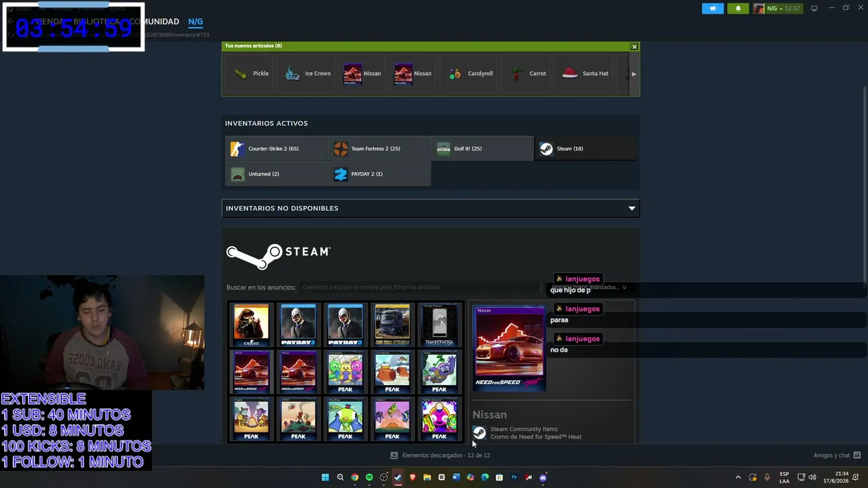868x488 pixels.
Task: Open CapCut from the taskbar
Action: click(441, 477)
